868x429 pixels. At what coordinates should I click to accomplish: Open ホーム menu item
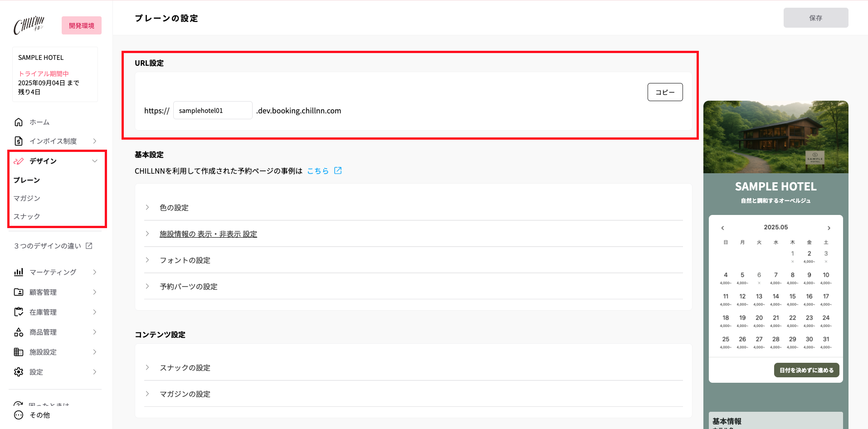click(x=39, y=122)
